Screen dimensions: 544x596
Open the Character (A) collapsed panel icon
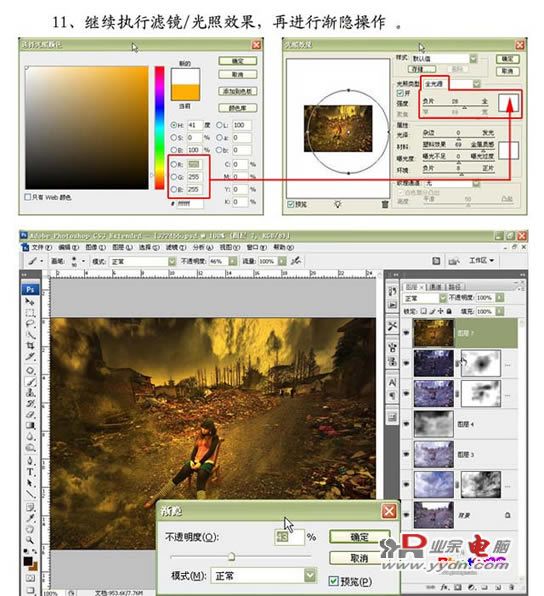(x=392, y=382)
